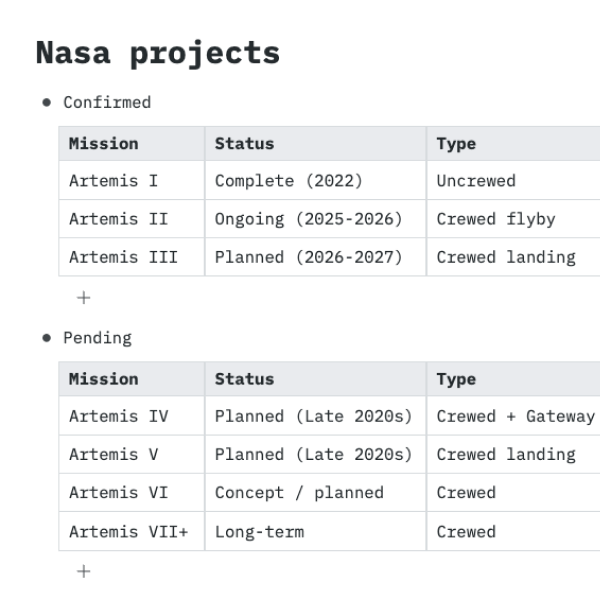Select the 'Artemis II' cell

pyautogui.click(x=132, y=219)
